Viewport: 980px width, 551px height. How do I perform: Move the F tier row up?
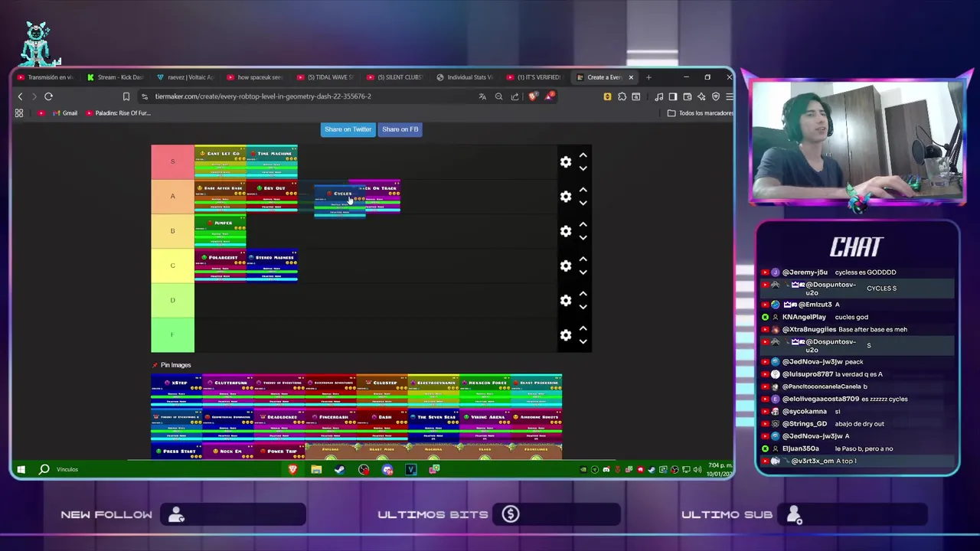pos(583,328)
